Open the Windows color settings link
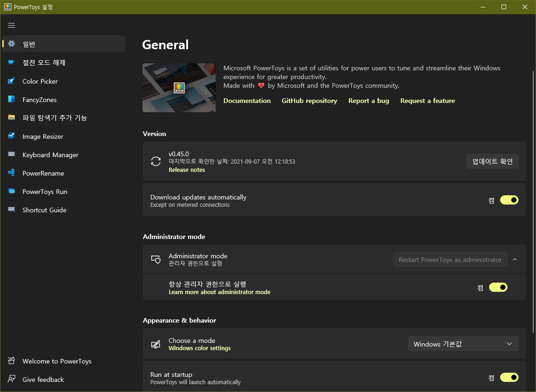 pyautogui.click(x=200, y=348)
